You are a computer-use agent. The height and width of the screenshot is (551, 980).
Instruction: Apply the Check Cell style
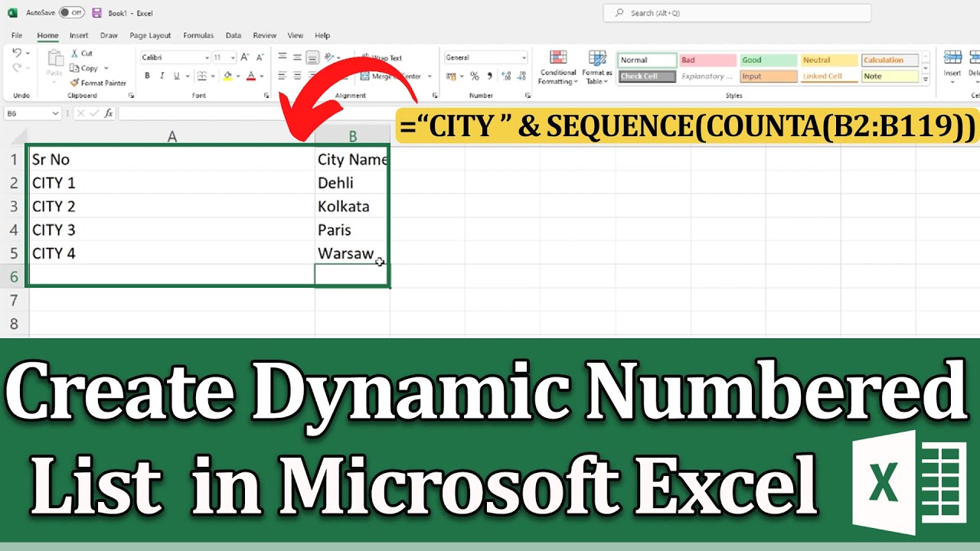click(x=647, y=76)
